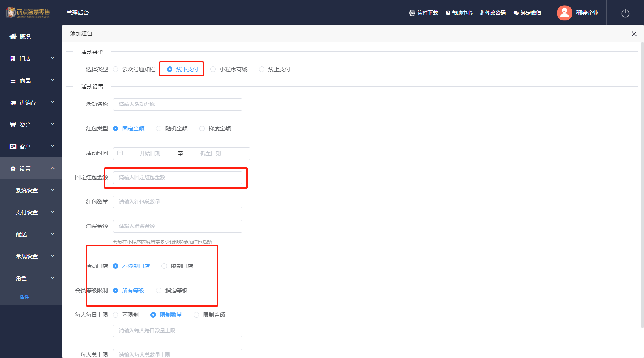644x358 pixels.
Task: Click 管理后台 header text
Action: [78, 13]
